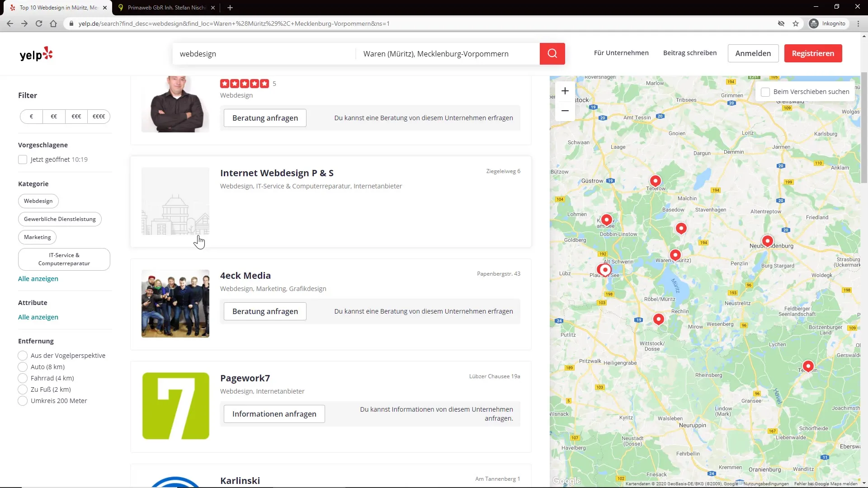This screenshot has height=488, width=868.
Task: Zoom out on the map
Action: (x=565, y=111)
